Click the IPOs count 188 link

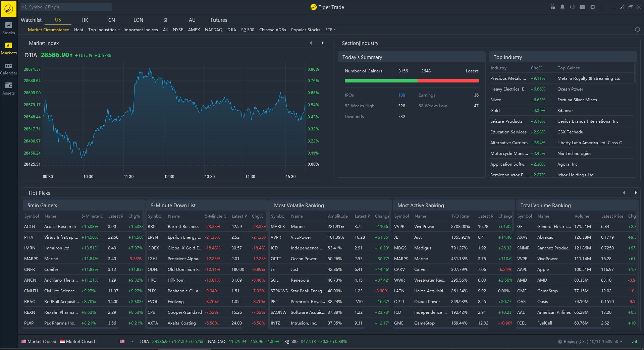coord(401,95)
